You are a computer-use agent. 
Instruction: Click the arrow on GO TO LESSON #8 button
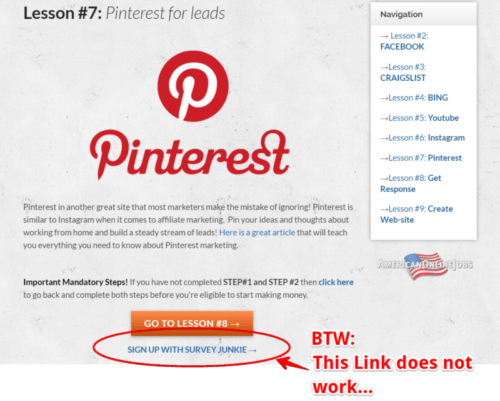pyautogui.click(x=235, y=324)
